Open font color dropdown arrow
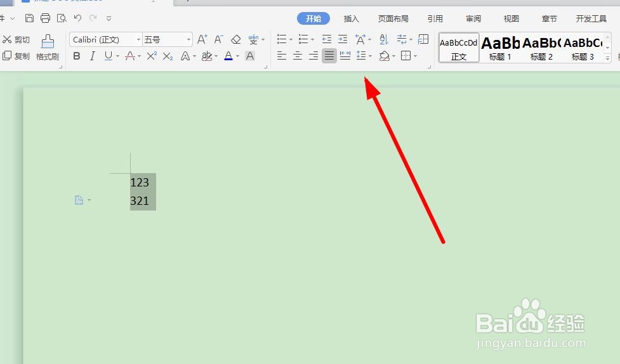Image resolution: width=620 pixels, height=364 pixels. [x=237, y=56]
